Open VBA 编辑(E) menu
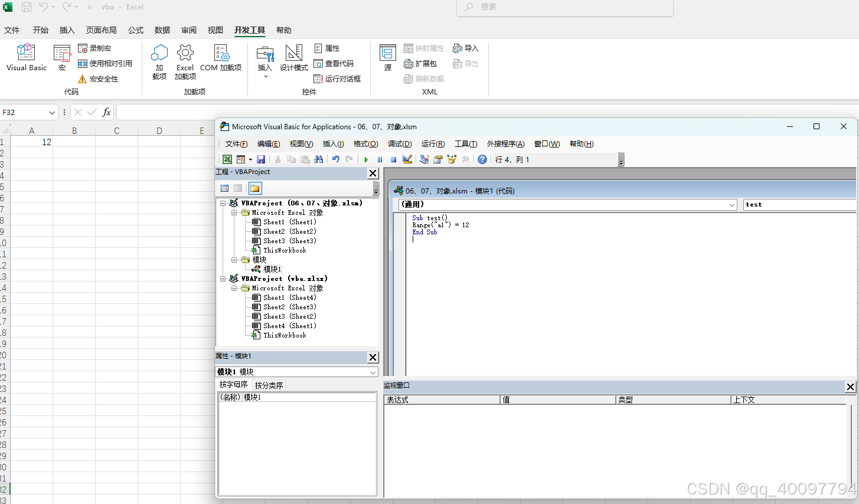Screen dimensions: 859x504 [269, 144]
